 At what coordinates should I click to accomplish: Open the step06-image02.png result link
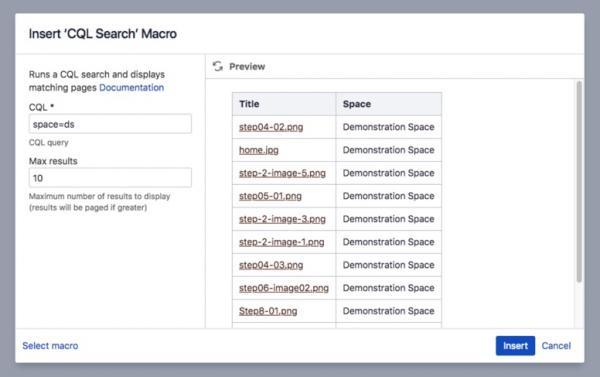(x=284, y=288)
